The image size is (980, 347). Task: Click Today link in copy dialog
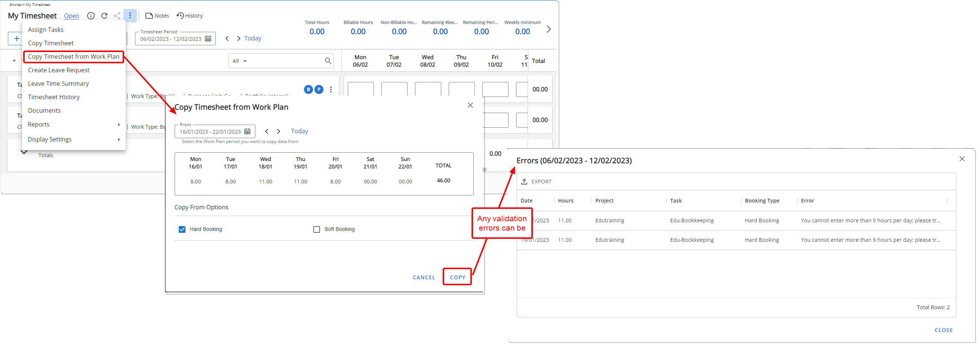tap(299, 131)
